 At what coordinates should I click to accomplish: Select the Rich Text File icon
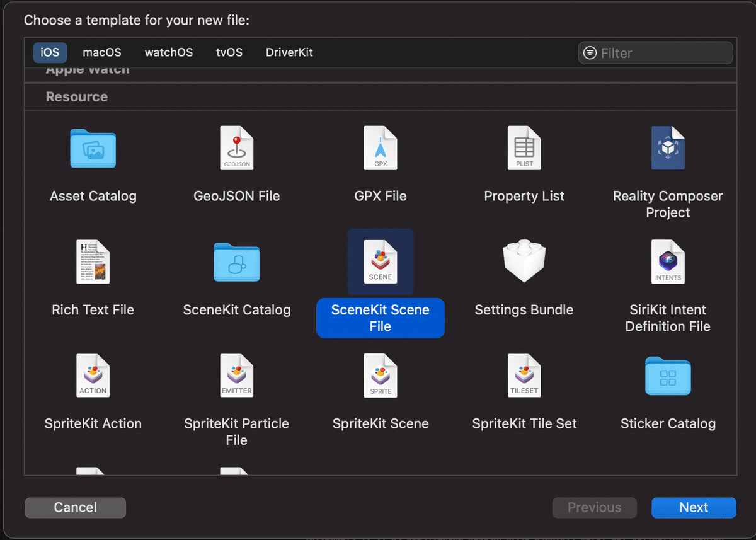point(93,261)
